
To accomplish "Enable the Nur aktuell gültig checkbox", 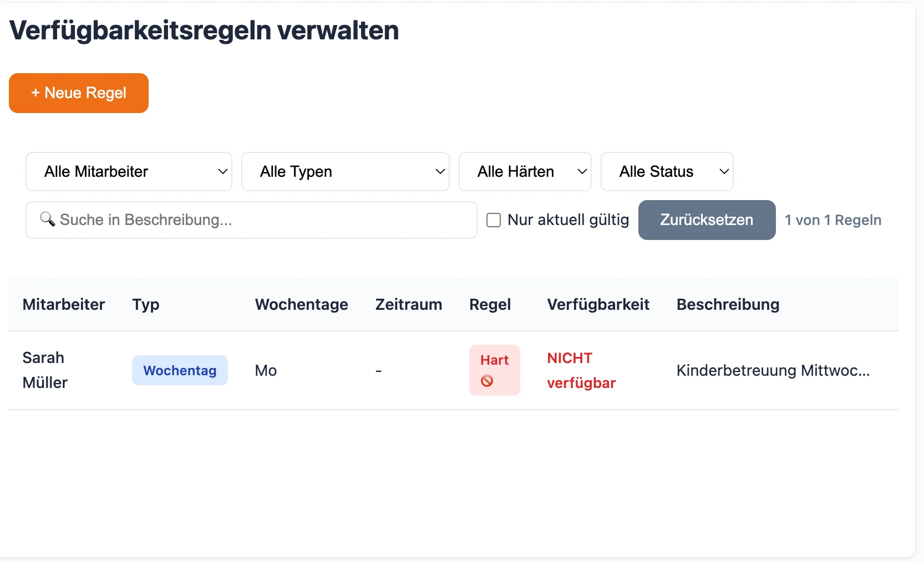I will coord(494,220).
